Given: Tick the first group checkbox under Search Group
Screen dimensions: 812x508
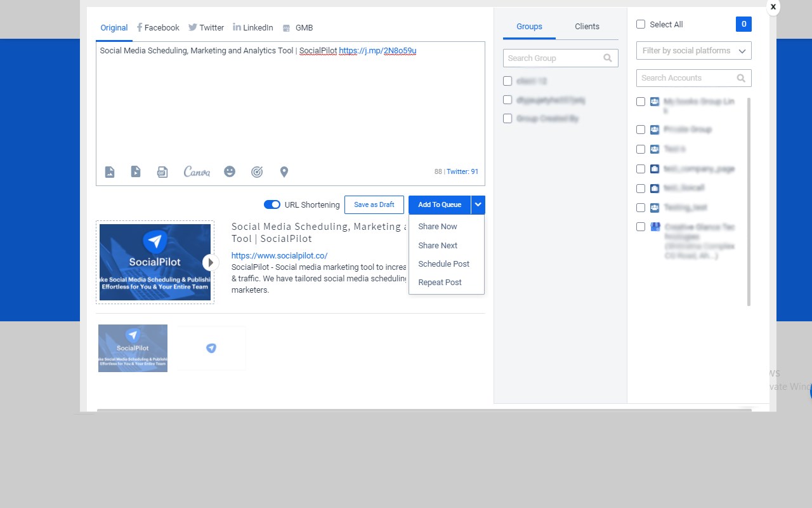Looking at the screenshot, I should point(507,81).
